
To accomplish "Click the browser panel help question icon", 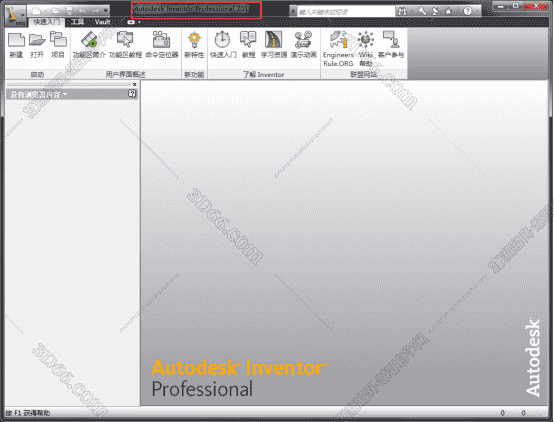I will pos(132,94).
